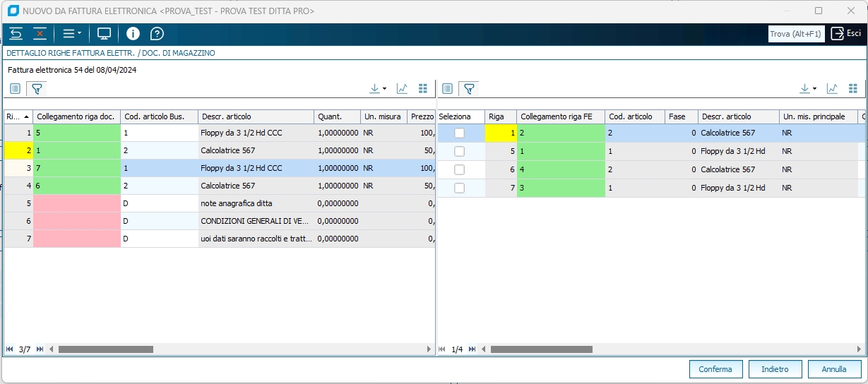
Task: Select highlighted 'Floppy da 3 1/2 Hd CCC' in row 3
Action: [x=256, y=168]
